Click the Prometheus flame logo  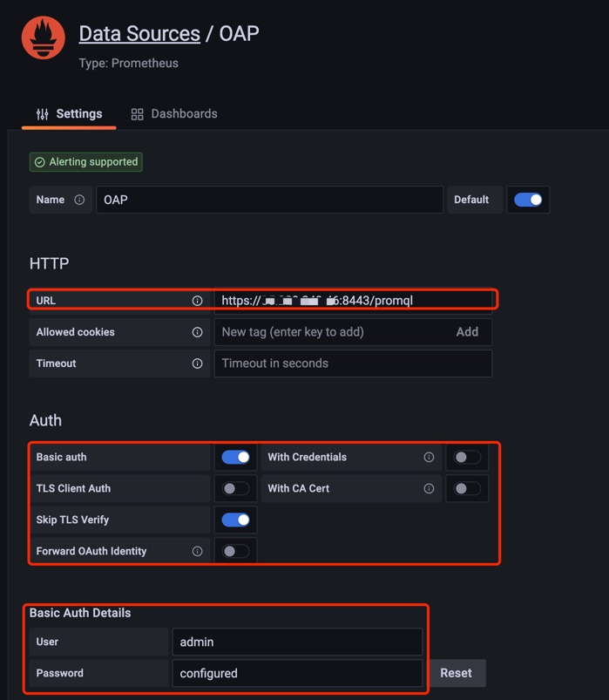pos(44,38)
